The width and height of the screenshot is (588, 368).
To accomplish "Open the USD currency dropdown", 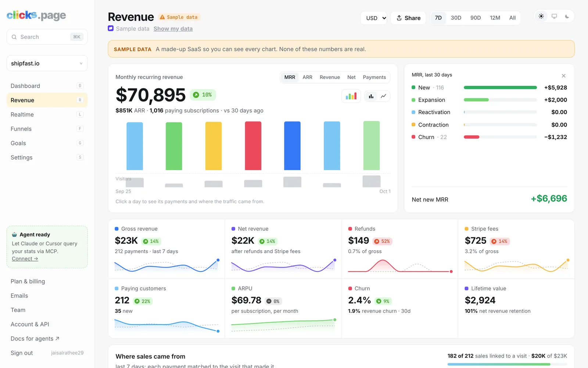I will point(374,18).
